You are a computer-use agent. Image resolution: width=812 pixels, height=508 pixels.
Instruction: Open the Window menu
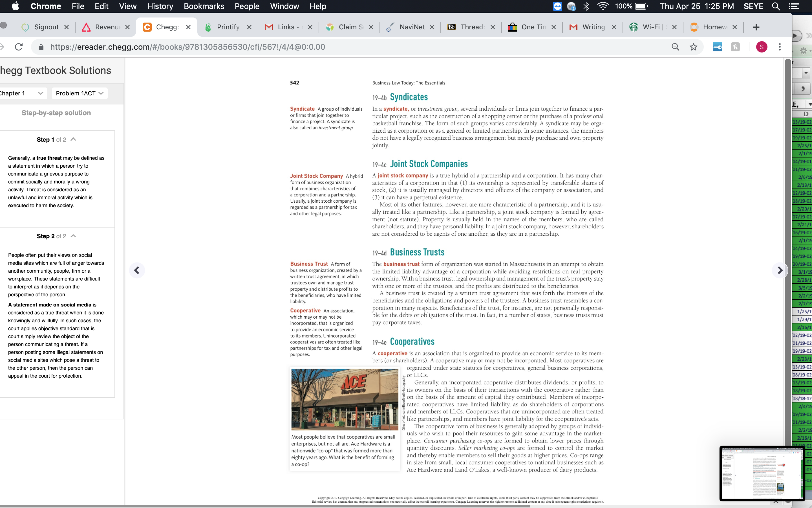pyautogui.click(x=284, y=6)
